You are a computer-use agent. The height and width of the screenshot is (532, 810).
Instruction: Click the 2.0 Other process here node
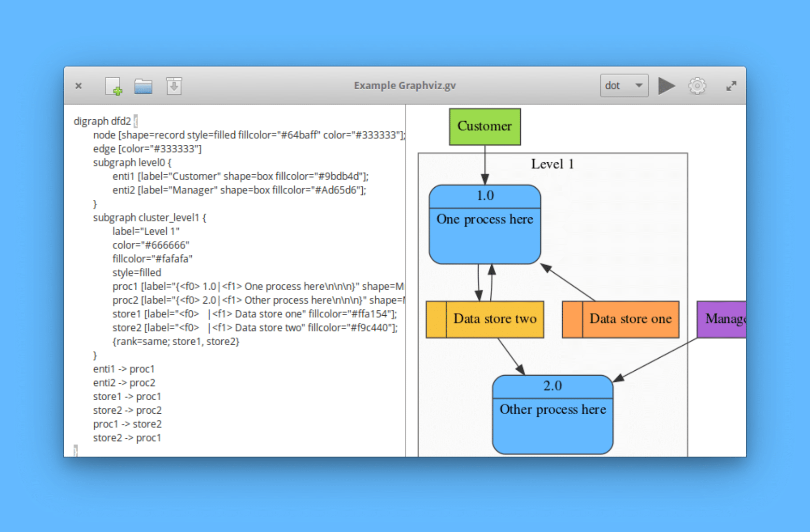click(x=553, y=414)
